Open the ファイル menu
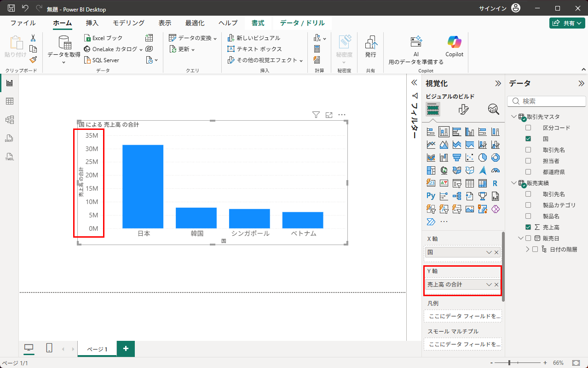The image size is (588, 368). [23, 23]
